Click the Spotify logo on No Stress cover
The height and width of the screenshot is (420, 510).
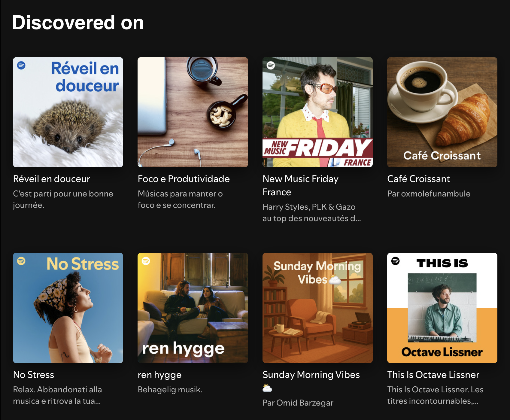[21, 261]
